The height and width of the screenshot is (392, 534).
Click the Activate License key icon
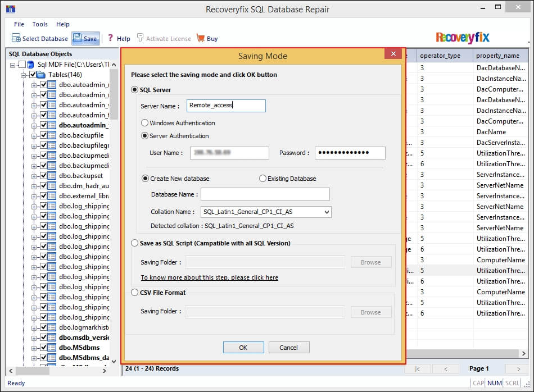pos(140,38)
